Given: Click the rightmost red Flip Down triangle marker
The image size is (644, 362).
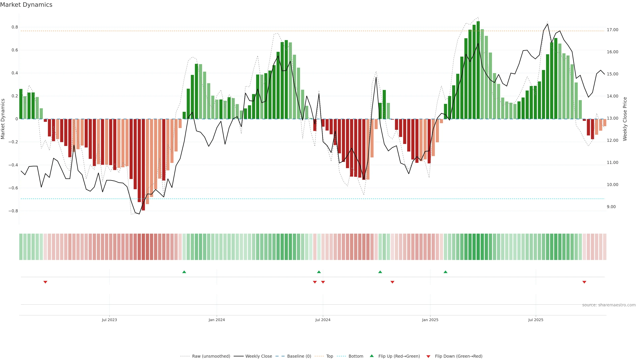Looking at the screenshot, I should 584,282.
